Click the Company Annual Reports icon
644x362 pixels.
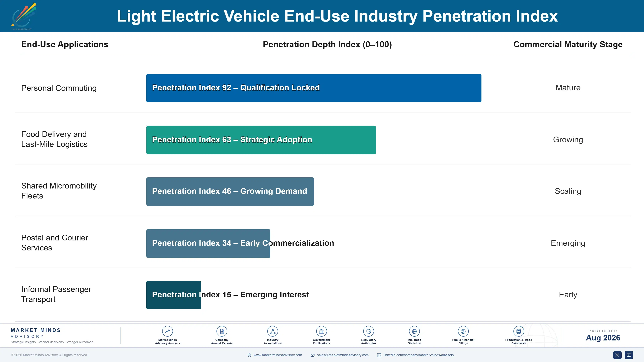point(222,331)
